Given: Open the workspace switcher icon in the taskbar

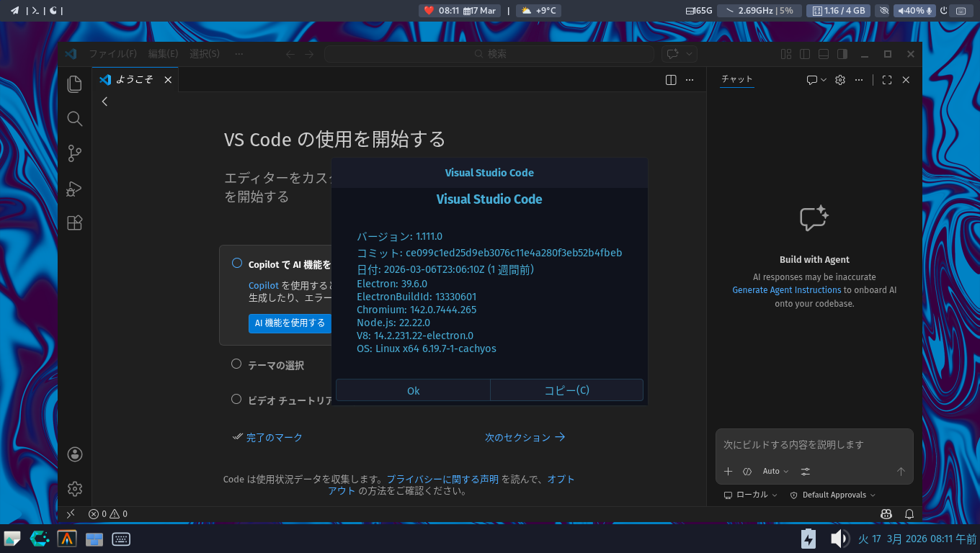Looking at the screenshot, I should click(94, 539).
